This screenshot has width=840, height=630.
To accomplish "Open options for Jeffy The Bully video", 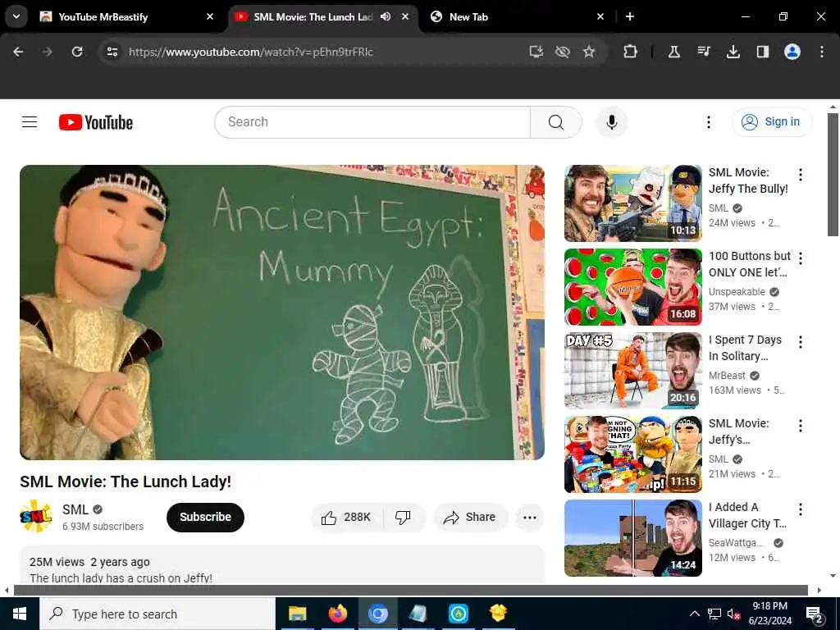I will point(801,175).
